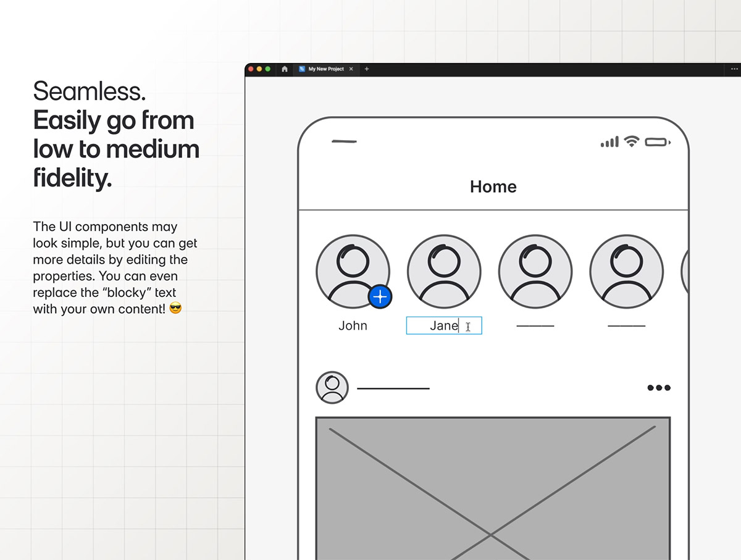
Task: Select the battery icon in phone status bar
Action: tap(657, 142)
